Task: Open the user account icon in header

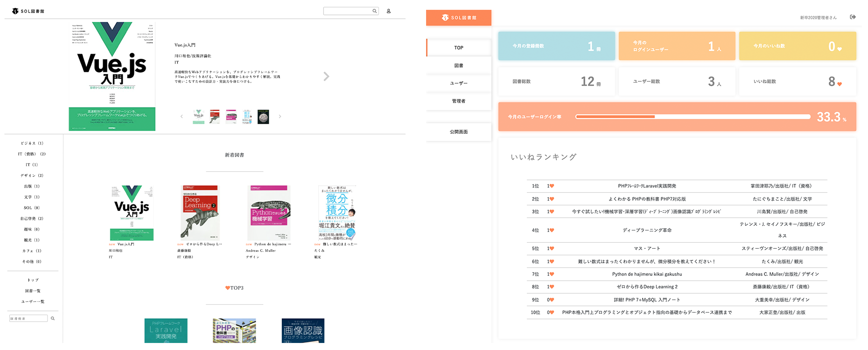Action: click(x=388, y=11)
